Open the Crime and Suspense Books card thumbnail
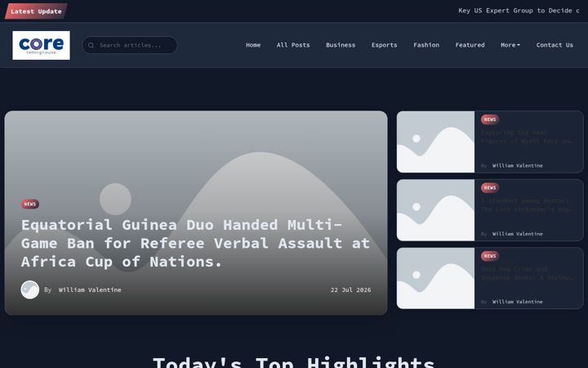Screen dimensions: 588x368 pos(436,278)
